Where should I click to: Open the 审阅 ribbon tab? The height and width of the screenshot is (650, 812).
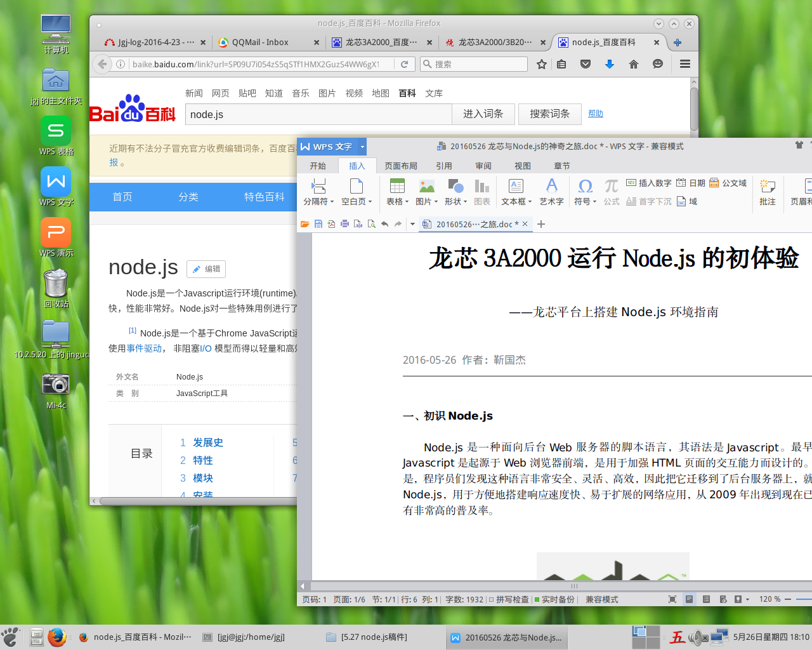(483, 166)
